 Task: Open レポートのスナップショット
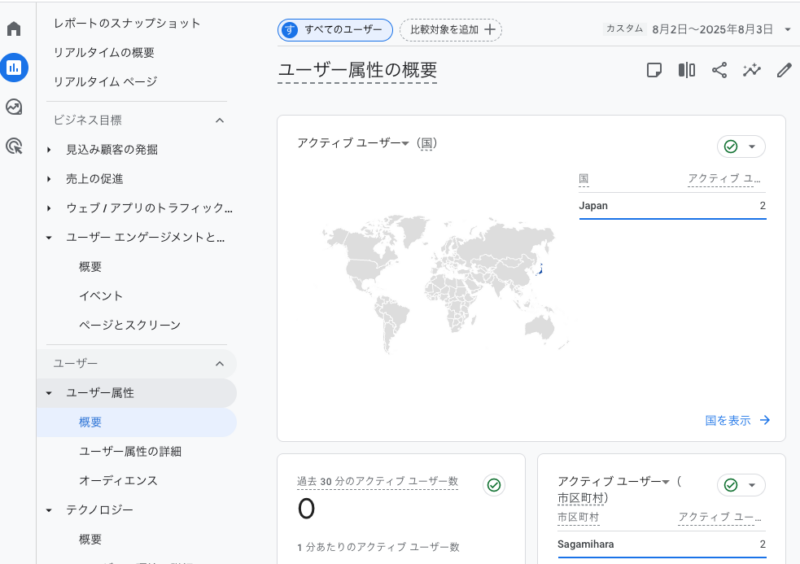127,23
